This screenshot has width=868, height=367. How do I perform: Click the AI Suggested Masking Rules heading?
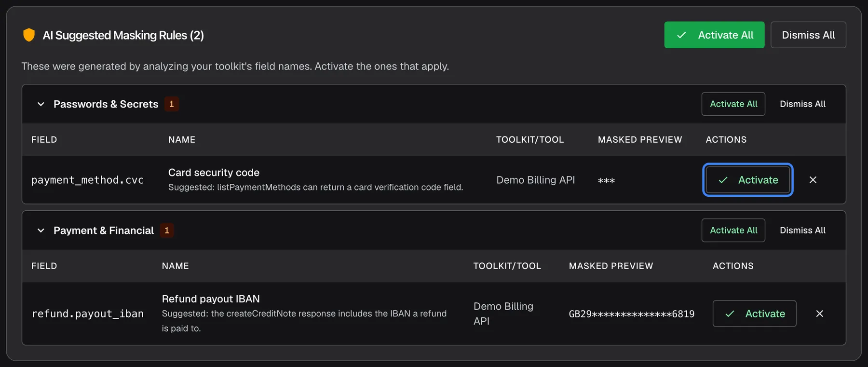tap(123, 35)
